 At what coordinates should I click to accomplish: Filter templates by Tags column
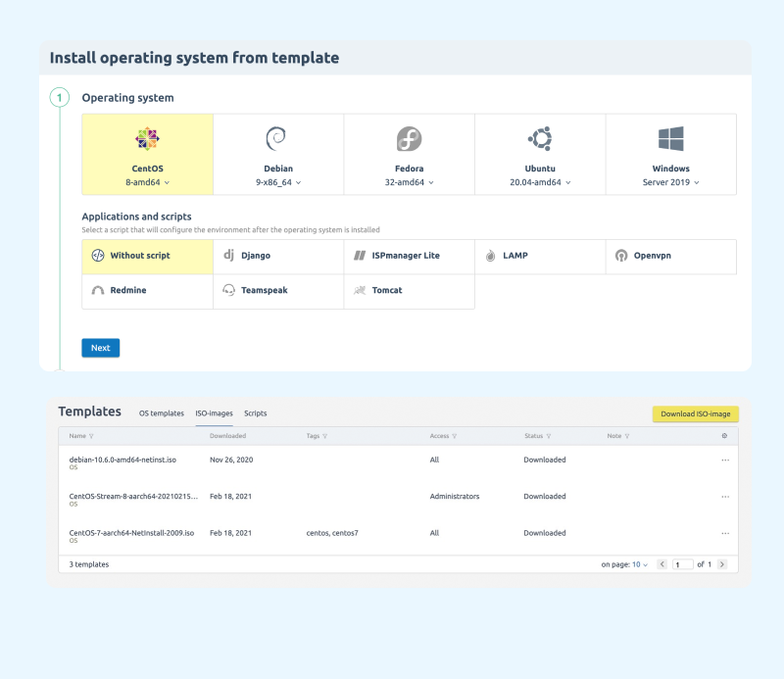pyautogui.click(x=325, y=436)
